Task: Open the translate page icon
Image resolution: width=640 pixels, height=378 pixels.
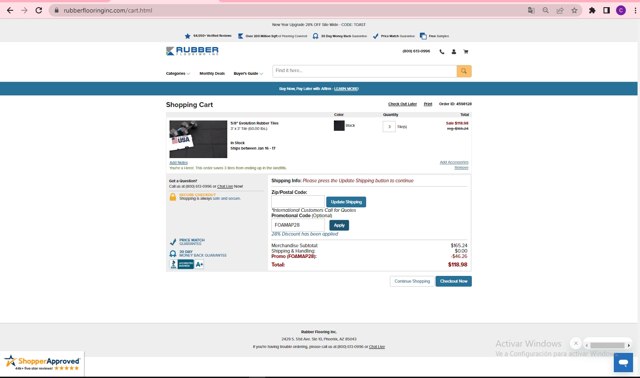Action: pyautogui.click(x=531, y=10)
